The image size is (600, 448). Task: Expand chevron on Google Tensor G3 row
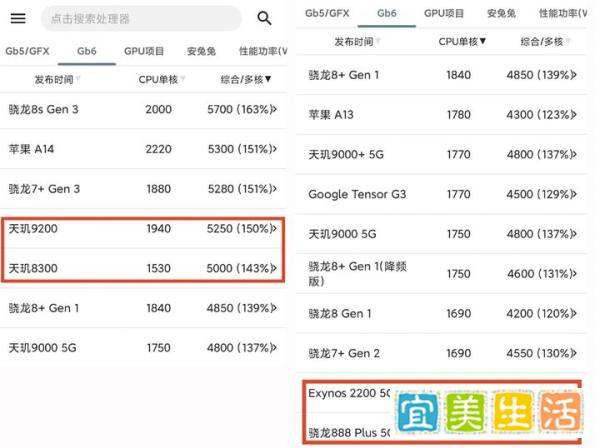[x=574, y=194]
